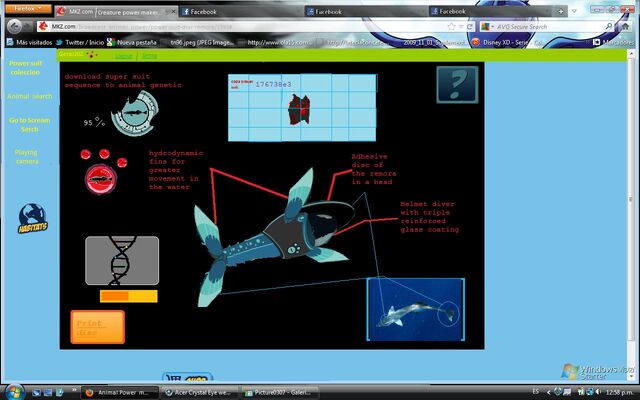The height and width of the screenshot is (400, 640).
Task: Switch to the third Facebook tab
Action: (x=491, y=12)
